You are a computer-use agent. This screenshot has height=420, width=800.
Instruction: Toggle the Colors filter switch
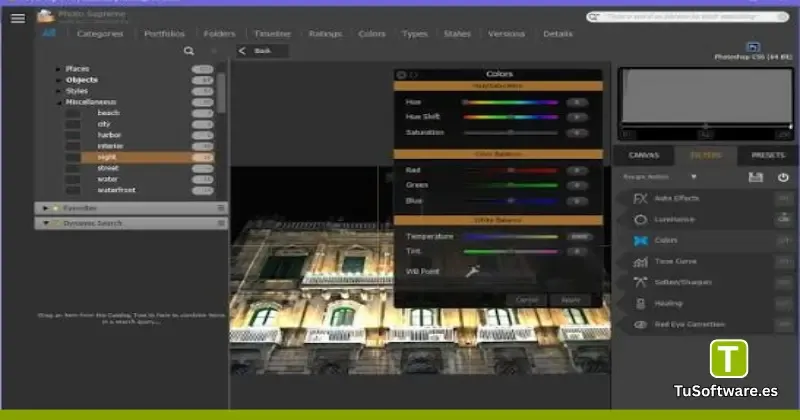784,240
